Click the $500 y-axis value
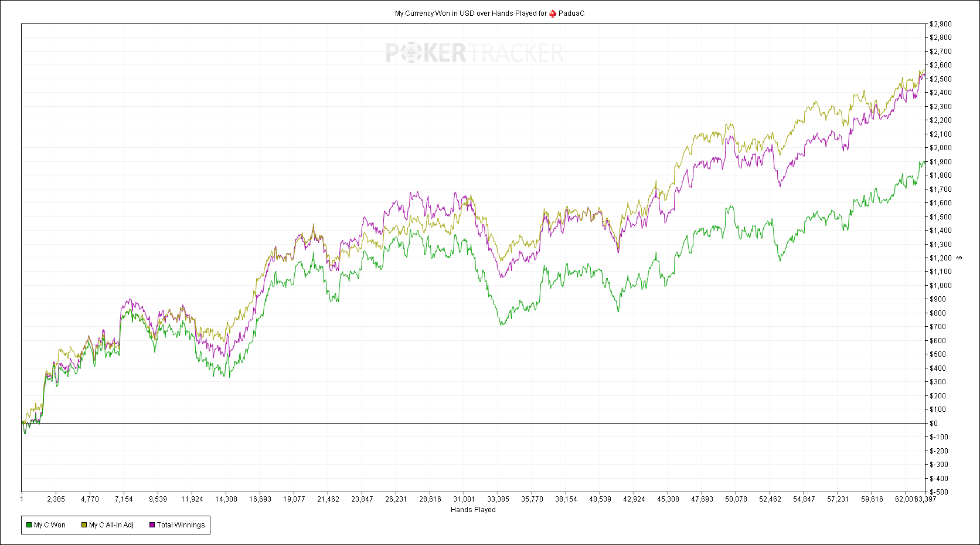Viewport: 980px width, 545px height. [938, 354]
